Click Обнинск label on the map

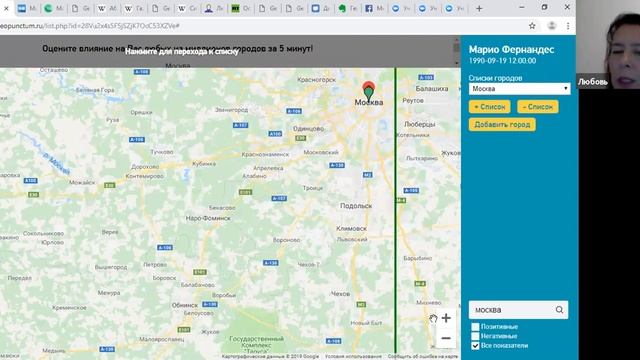[184, 305]
